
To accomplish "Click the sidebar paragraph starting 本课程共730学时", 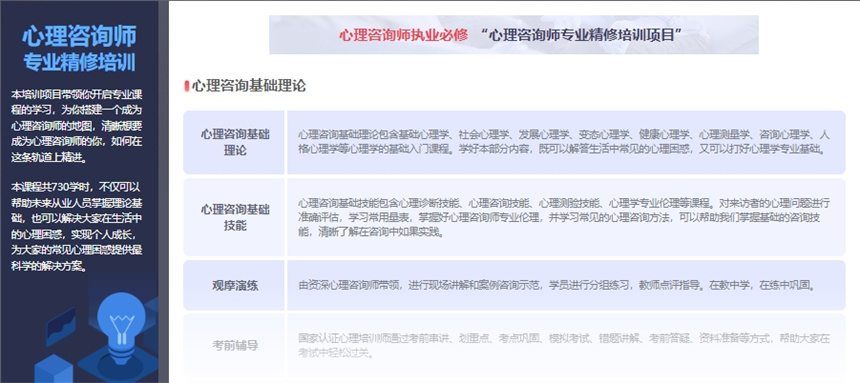I will [x=77, y=226].
